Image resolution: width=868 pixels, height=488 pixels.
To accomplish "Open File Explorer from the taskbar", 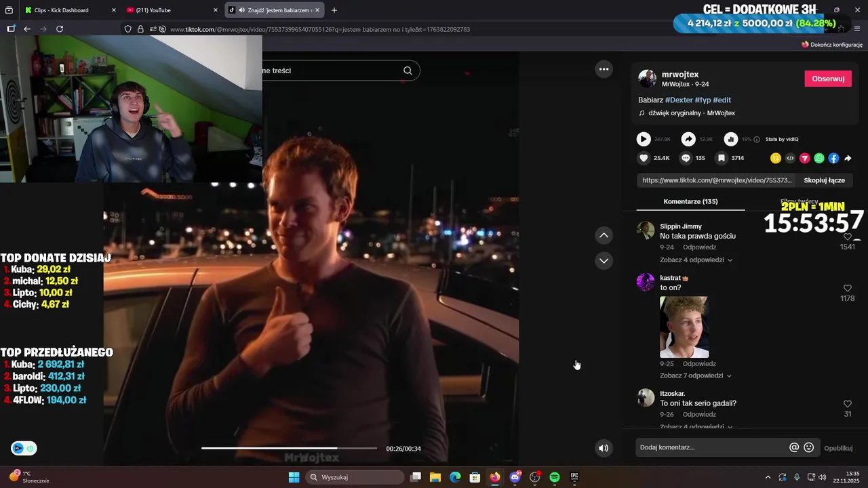I will coord(435,477).
